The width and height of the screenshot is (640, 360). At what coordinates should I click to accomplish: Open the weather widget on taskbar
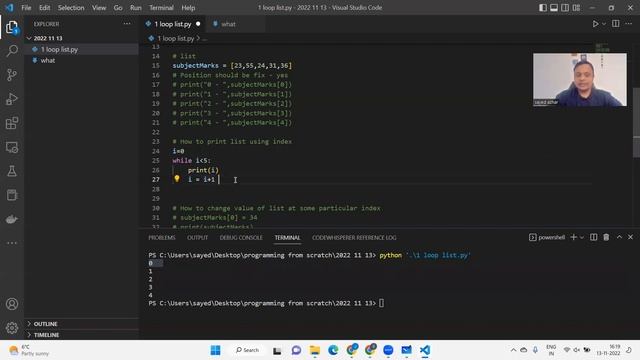click(x=29, y=350)
